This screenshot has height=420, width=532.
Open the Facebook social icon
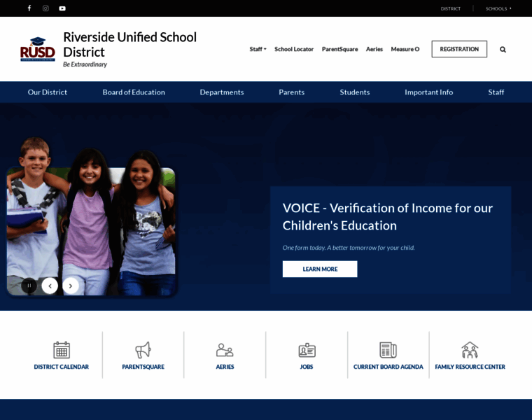(29, 8)
